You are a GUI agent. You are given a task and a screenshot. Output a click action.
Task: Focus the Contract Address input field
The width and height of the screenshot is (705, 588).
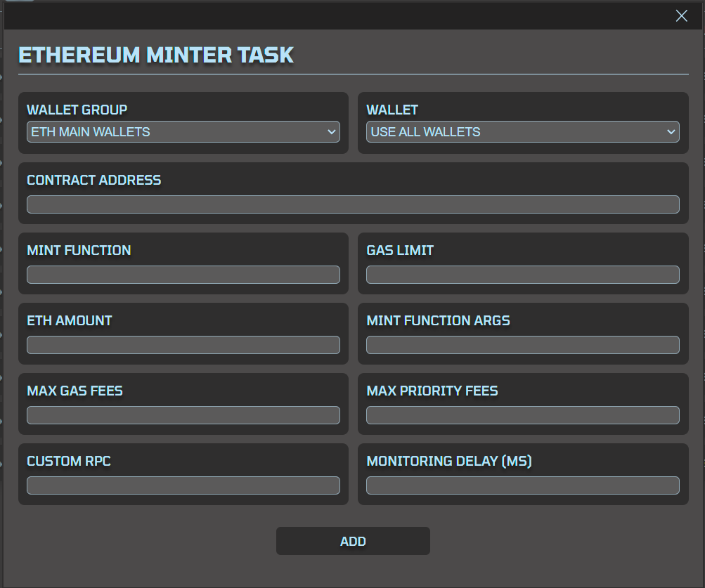[x=353, y=204]
